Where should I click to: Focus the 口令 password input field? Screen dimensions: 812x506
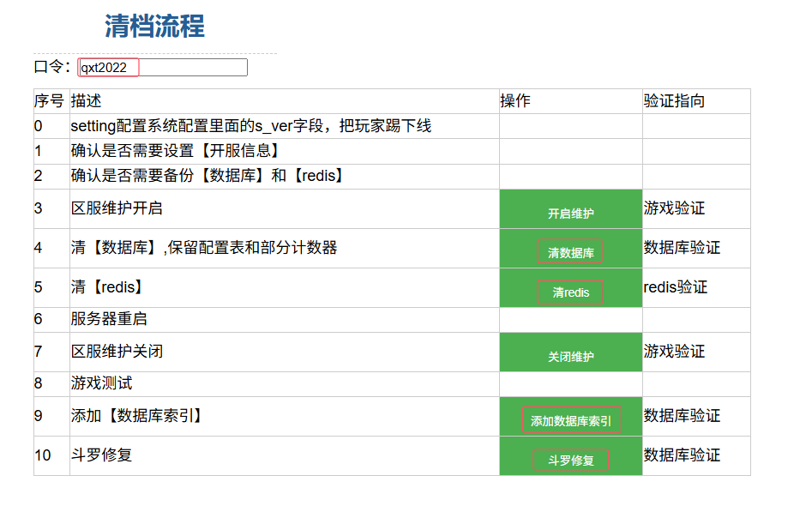(x=163, y=68)
